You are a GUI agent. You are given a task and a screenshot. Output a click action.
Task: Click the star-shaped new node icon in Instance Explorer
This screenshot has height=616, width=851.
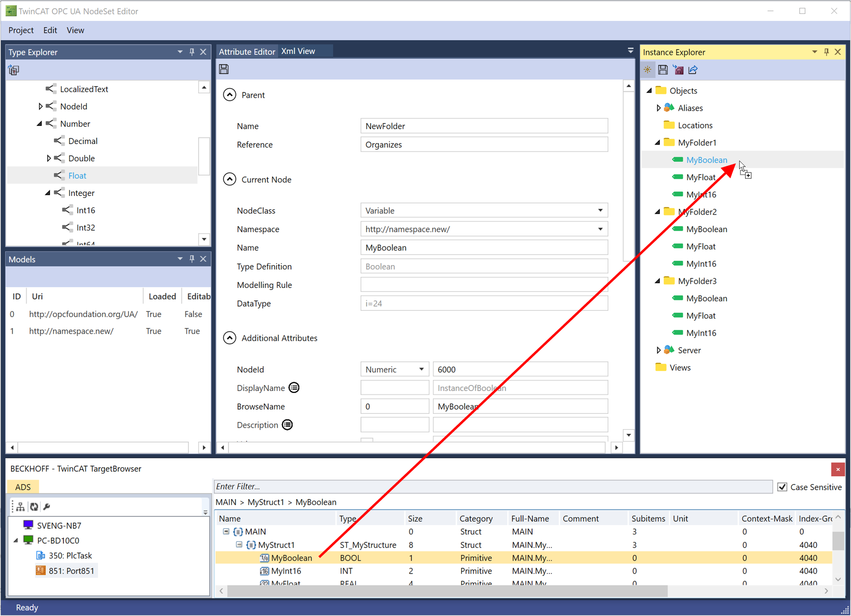[647, 70]
